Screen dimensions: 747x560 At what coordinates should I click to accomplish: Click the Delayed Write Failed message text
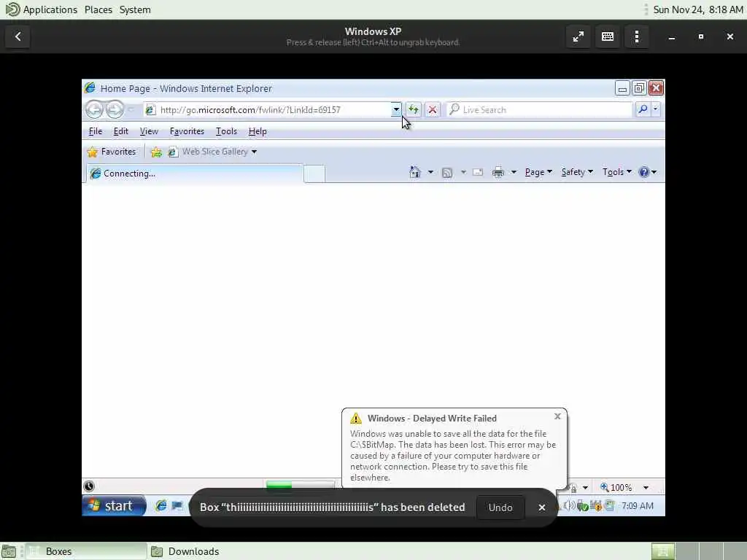453,456
